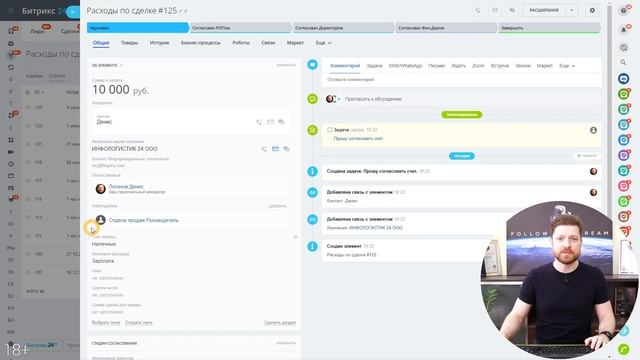Click the header chat icon left of РАСШИРЕНИЯ

tap(512, 10)
